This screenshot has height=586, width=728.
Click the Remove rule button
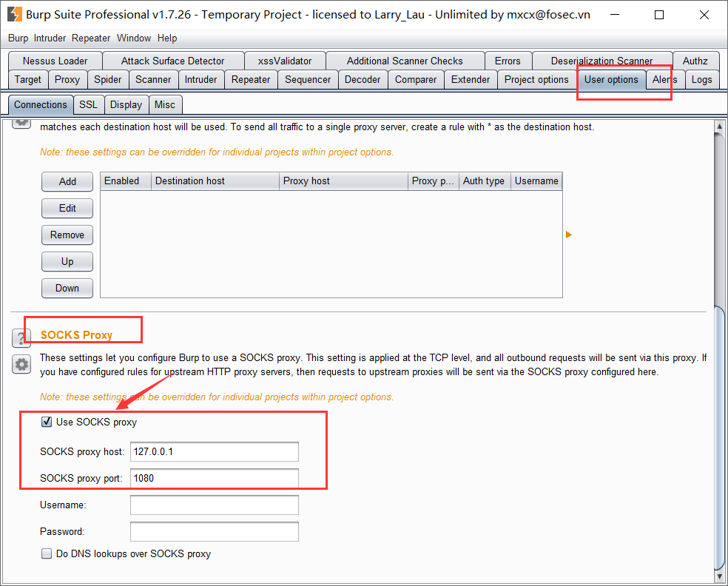tap(67, 235)
